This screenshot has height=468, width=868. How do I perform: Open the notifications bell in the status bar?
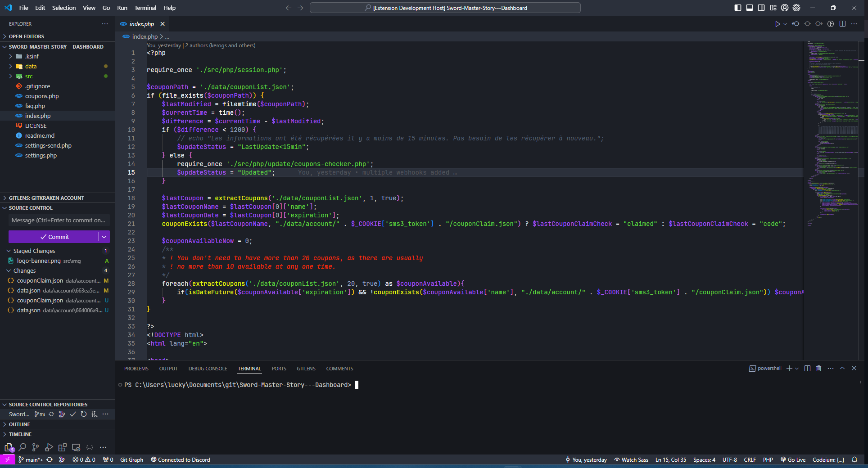[854, 459]
